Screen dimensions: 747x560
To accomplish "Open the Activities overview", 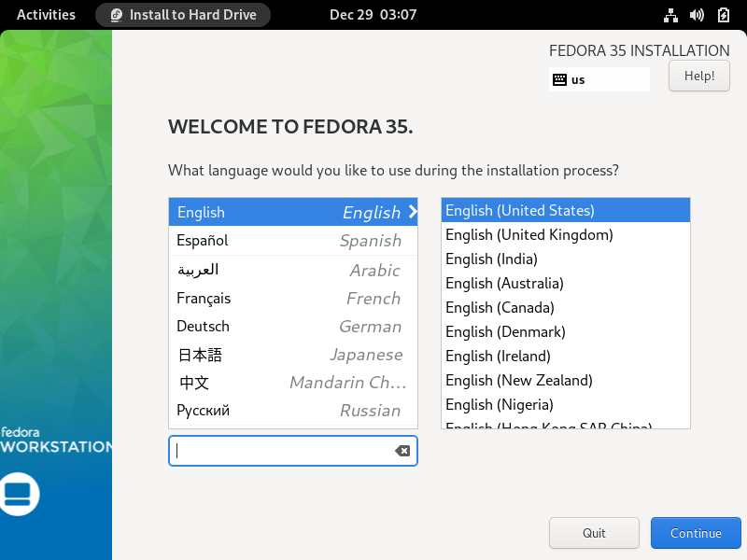I will [46, 15].
